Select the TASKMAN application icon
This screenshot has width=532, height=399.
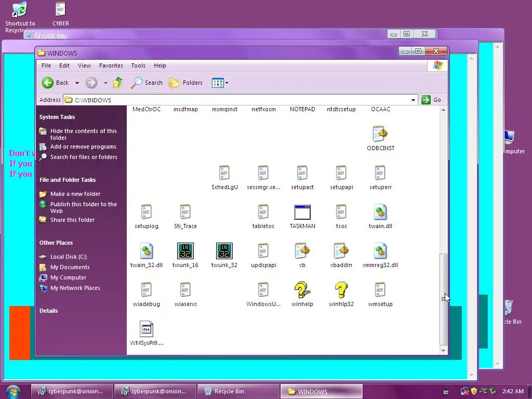click(x=302, y=212)
